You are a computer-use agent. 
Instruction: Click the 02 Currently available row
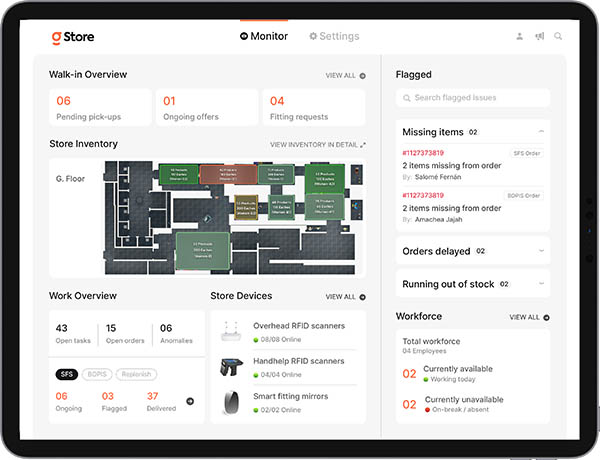click(448, 374)
